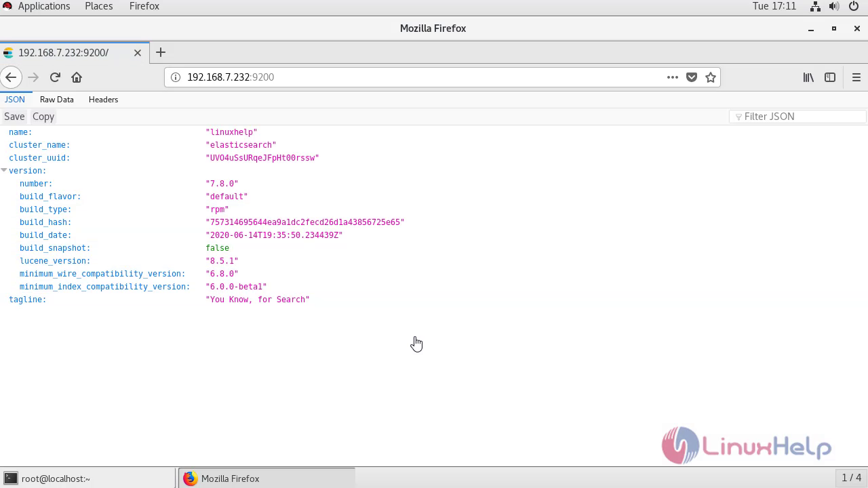Select the JSON viewer tab
The image size is (868, 488).
[15, 99]
